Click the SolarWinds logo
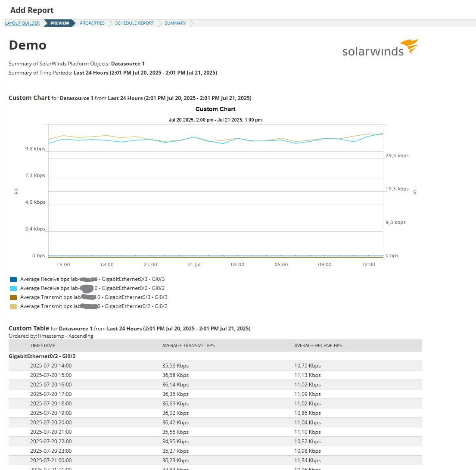Viewport: 476px width, 470px height. 380,48
